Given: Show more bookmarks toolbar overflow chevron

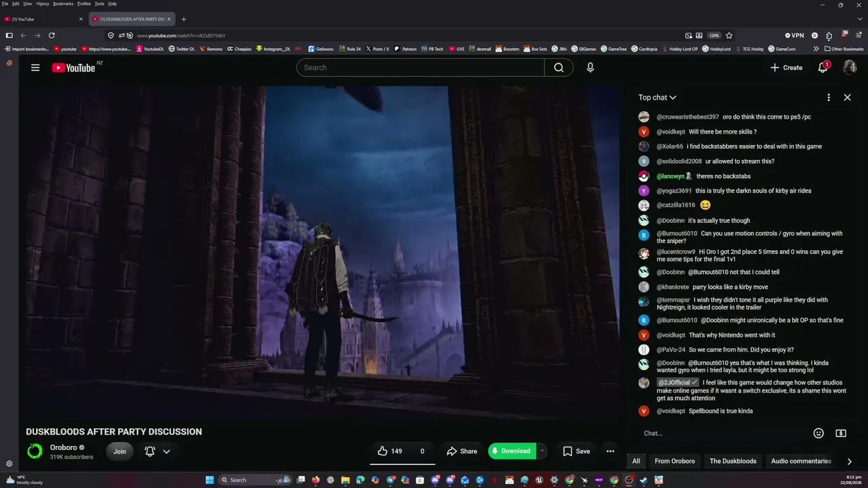Looking at the screenshot, I should point(815,49).
